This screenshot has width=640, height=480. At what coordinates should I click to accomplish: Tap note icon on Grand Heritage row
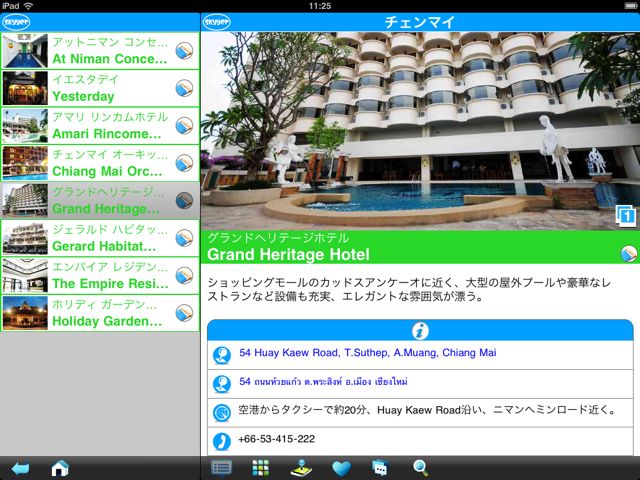click(x=184, y=200)
